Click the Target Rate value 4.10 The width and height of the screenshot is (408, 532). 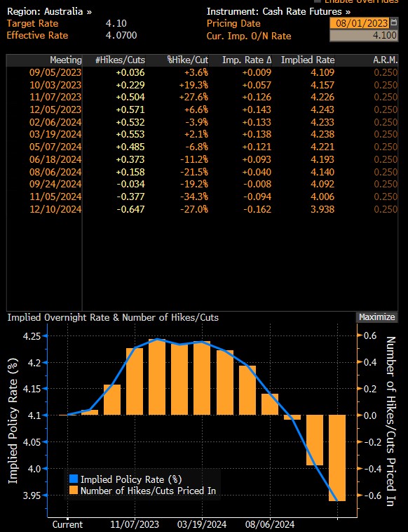point(116,23)
